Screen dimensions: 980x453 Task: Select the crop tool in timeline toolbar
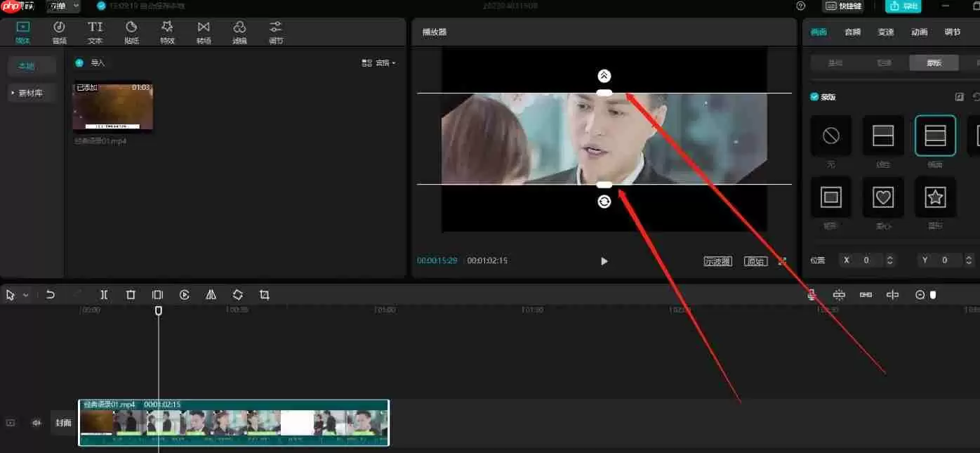pyautogui.click(x=264, y=294)
